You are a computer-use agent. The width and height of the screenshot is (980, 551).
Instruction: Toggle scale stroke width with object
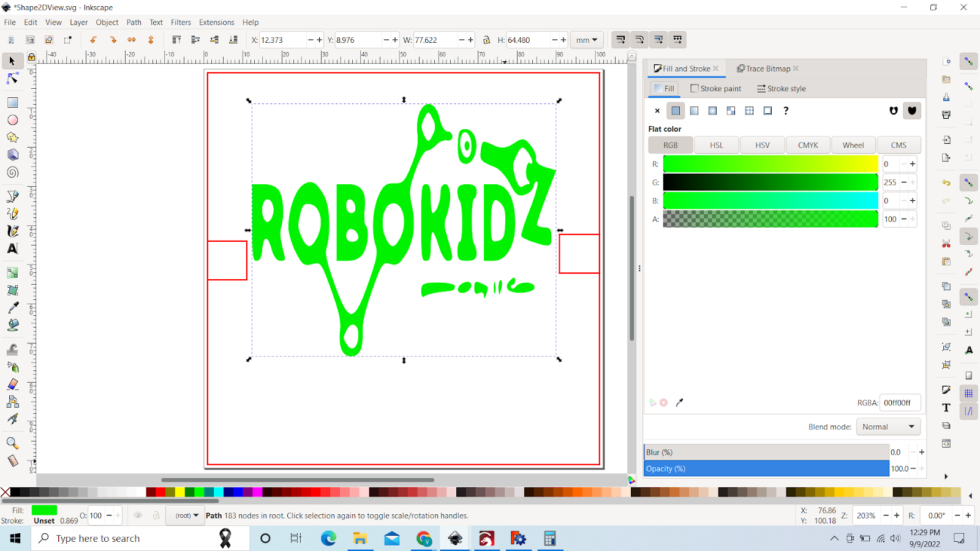[620, 40]
